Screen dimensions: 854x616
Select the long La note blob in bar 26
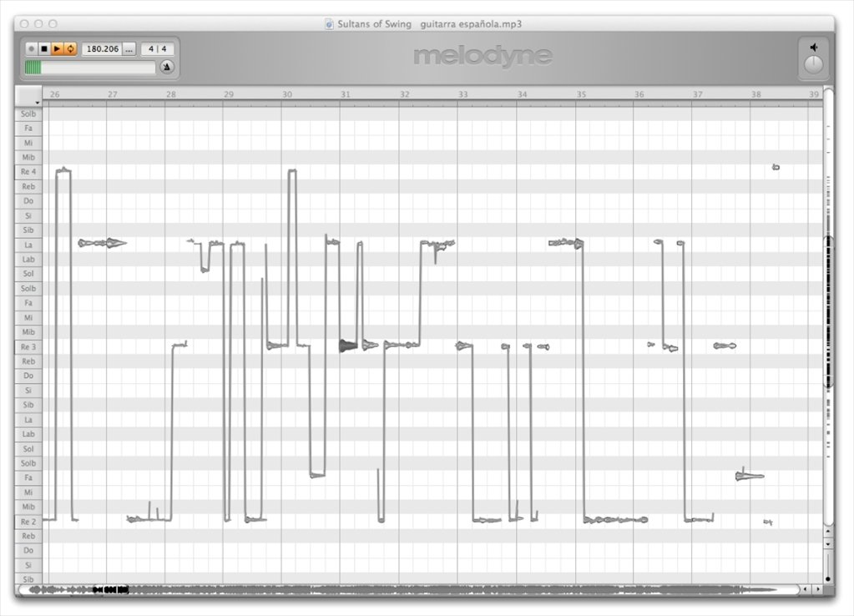[x=102, y=243]
